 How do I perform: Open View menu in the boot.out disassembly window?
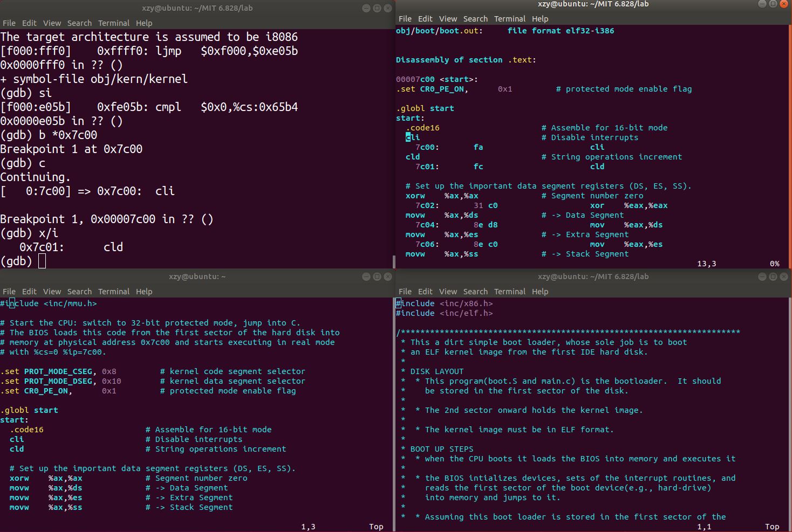click(x=448, y=19)
